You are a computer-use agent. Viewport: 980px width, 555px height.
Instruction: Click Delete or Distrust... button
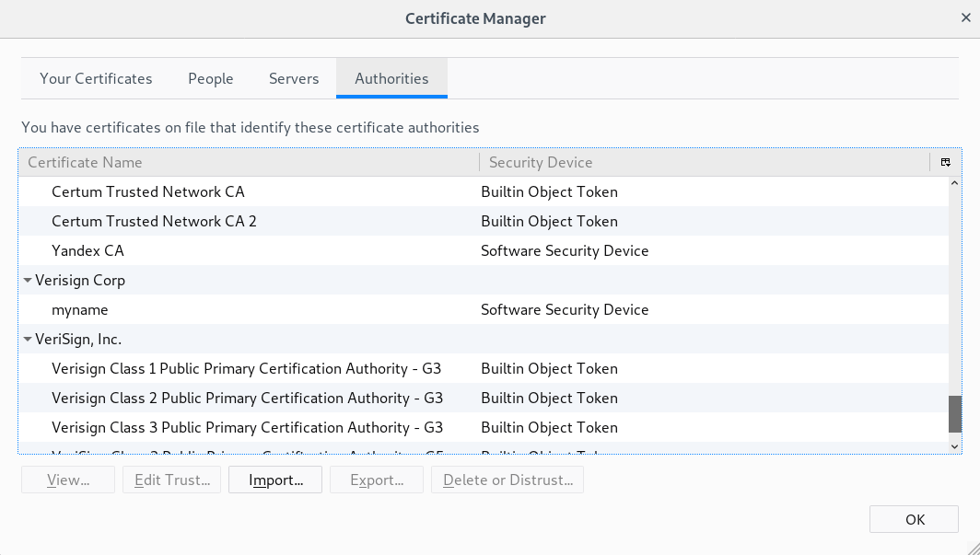507,480
